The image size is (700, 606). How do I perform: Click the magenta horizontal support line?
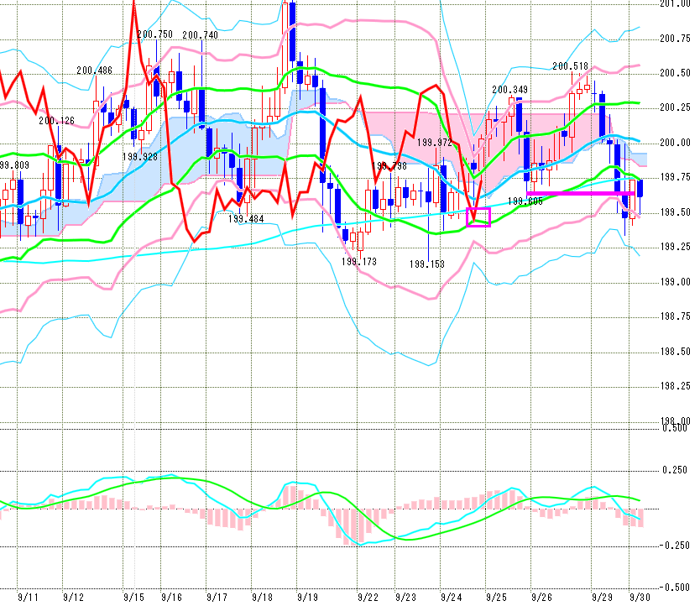coord(581,193)
